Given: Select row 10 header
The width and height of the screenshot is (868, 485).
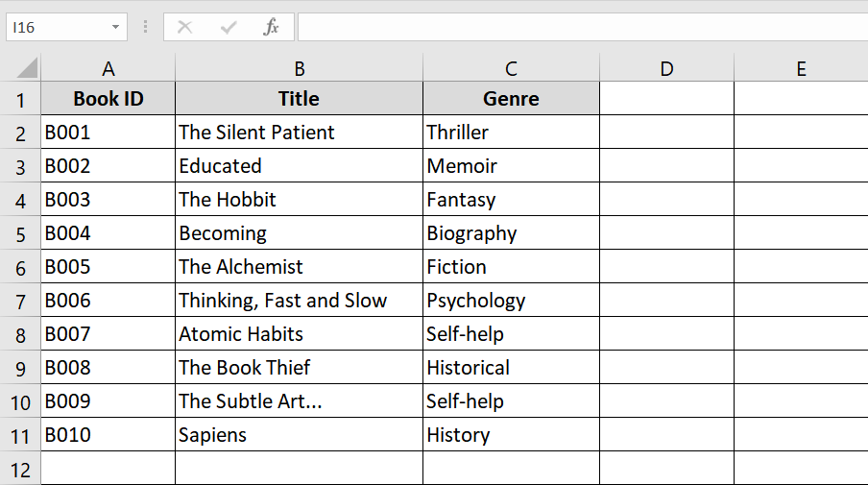Looking at the screenshot, I should pyautogui.click(x=20, y=401).
